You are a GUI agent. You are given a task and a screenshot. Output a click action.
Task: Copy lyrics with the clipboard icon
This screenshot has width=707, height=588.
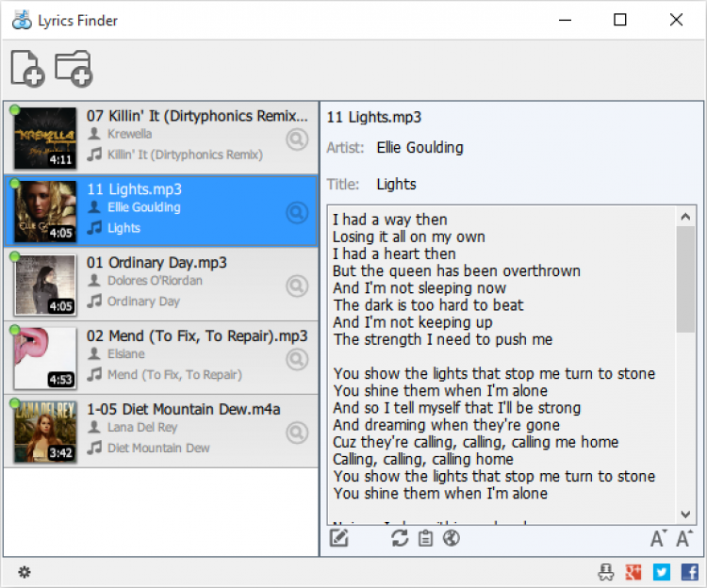point(425,538)
